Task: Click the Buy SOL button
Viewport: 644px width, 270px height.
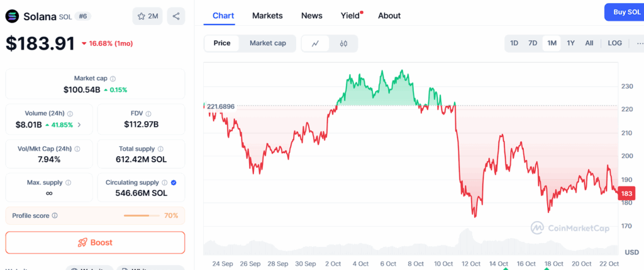Action: (625, 13)
